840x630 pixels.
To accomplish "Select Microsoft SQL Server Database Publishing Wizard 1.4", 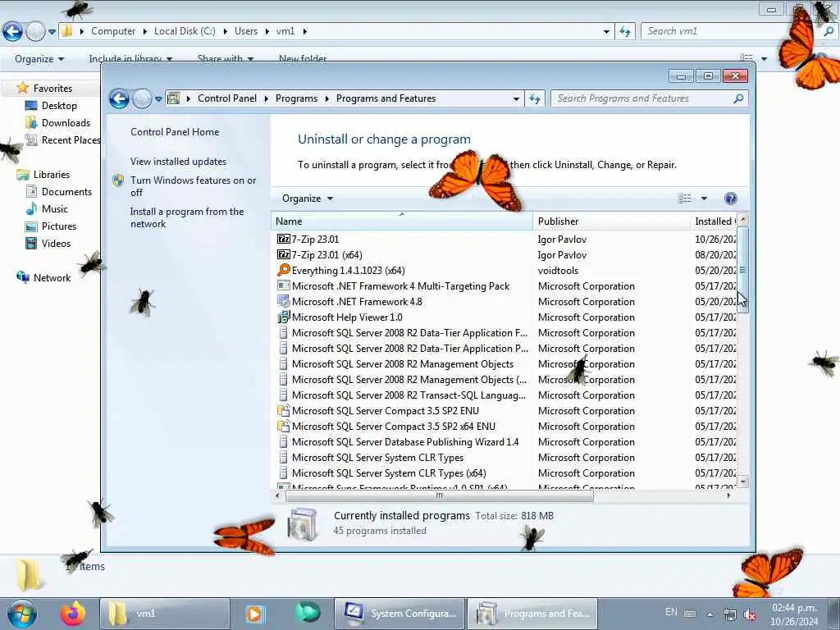I will [x=405, y=442].
